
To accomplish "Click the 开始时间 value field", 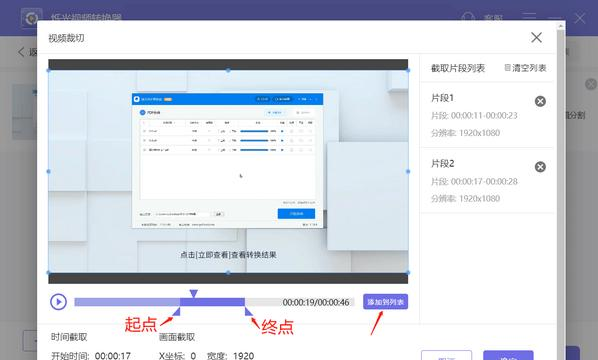I will tap(113, 356).
